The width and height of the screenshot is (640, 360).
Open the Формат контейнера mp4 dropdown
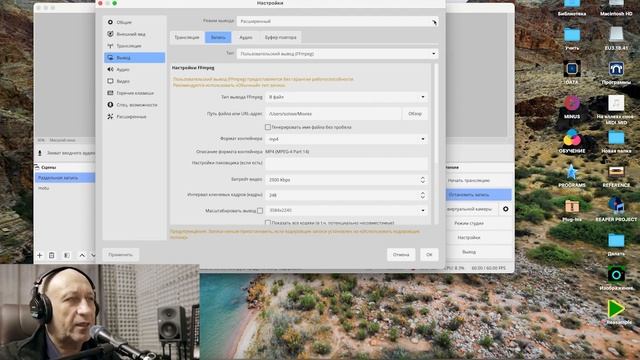click(x=347, y=139)
